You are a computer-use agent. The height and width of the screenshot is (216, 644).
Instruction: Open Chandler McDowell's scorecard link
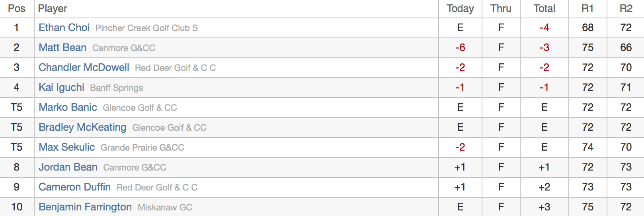(84, 68)
